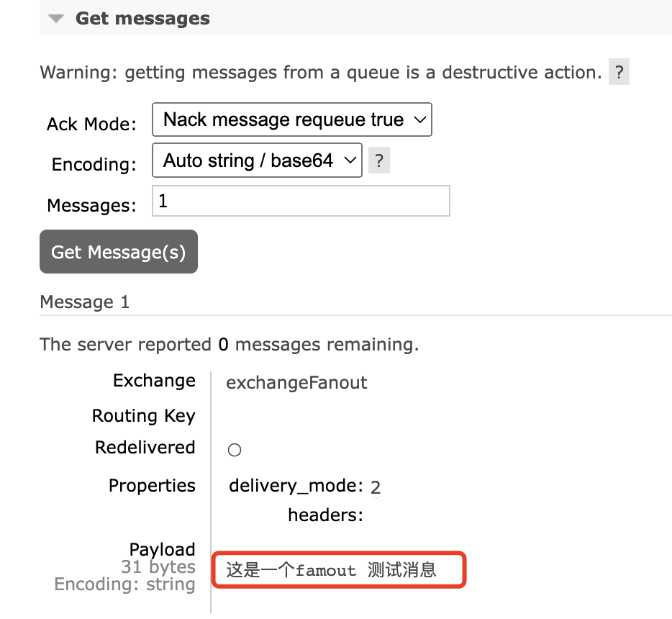672x619 pixels.
Task: Click the Message 1 heading
Action: [x=85, y=302]
